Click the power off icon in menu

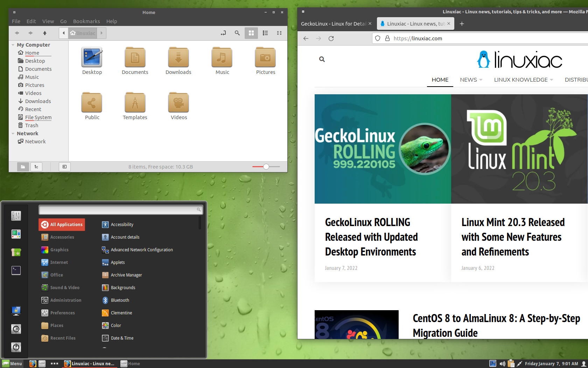tap(16, 347)
